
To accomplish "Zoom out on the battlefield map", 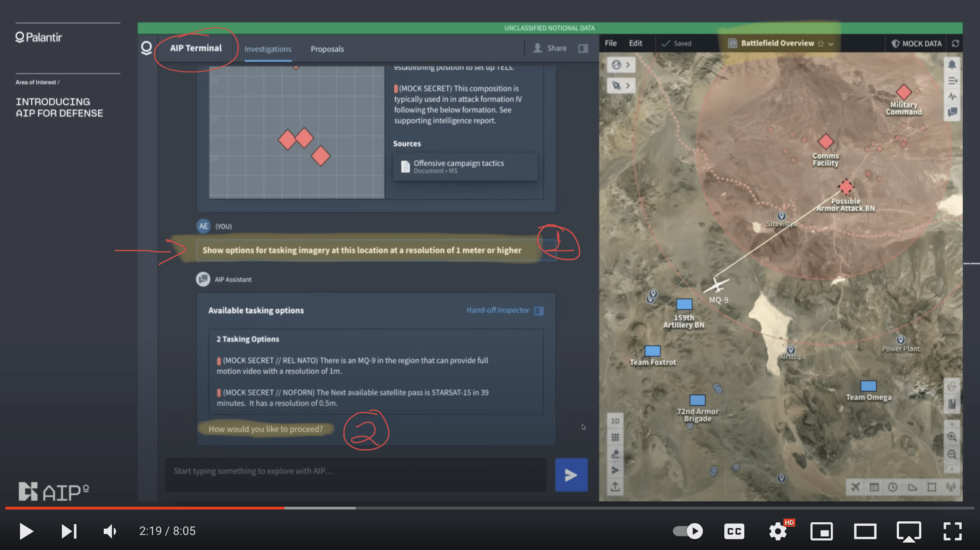I will [x=951, y=454].
